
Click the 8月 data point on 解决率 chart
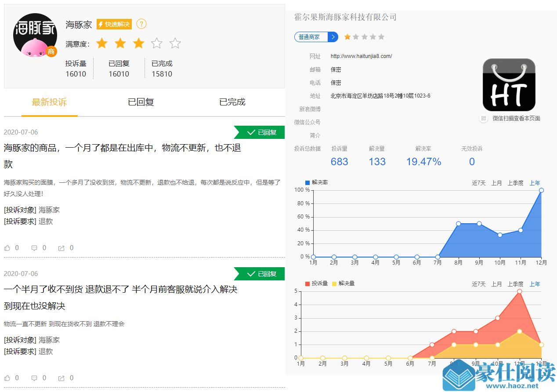point(458,224)
